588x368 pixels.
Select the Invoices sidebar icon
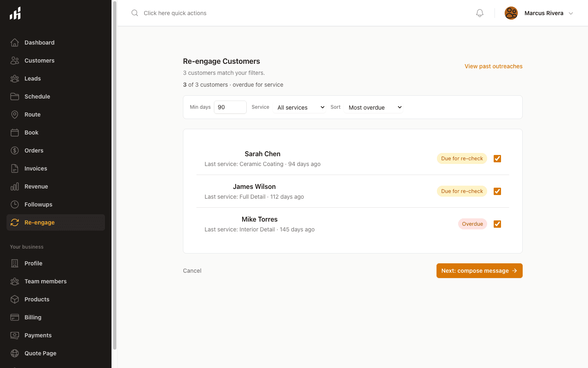click(x=15, y=168)
